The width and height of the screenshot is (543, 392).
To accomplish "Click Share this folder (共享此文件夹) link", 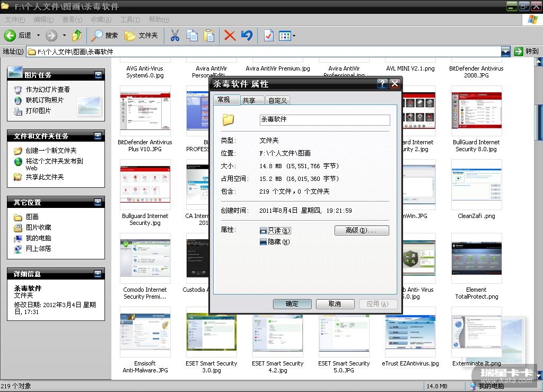I will 45,177.
